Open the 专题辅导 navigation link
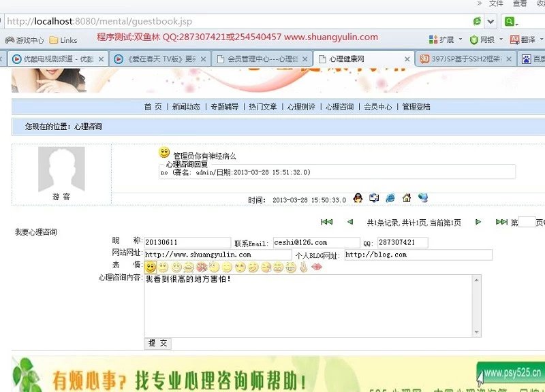The image size is (545, 392). pos(225,107)
